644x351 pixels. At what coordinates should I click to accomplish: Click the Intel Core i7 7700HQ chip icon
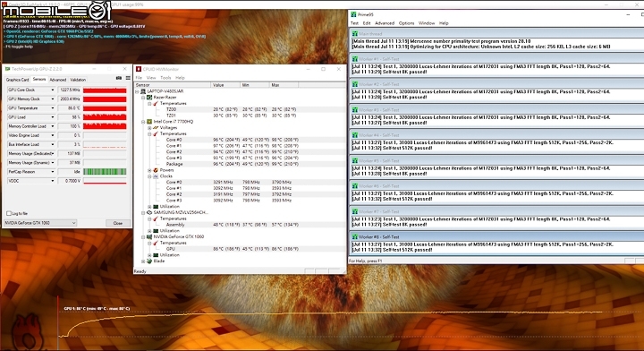[149, 122]
